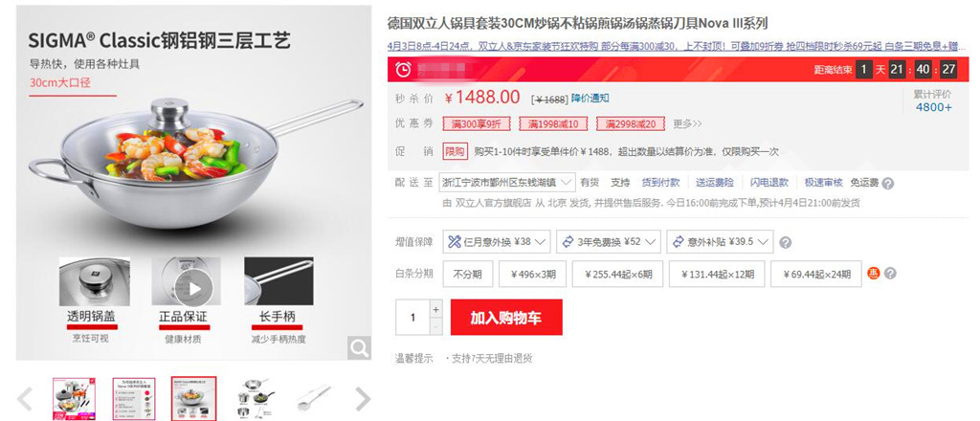Image resolution: width=980 pixels, height=421 pixels.
Task: Click the help icon after 意外补贴 dropdown
Action: 787,242
